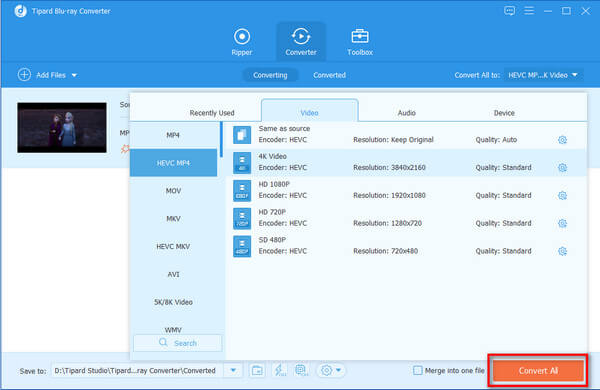This screenshot has height=390, width=600.
Task: Click the hardware acceleration lightning icon
Action: click(x=280, y=370)
